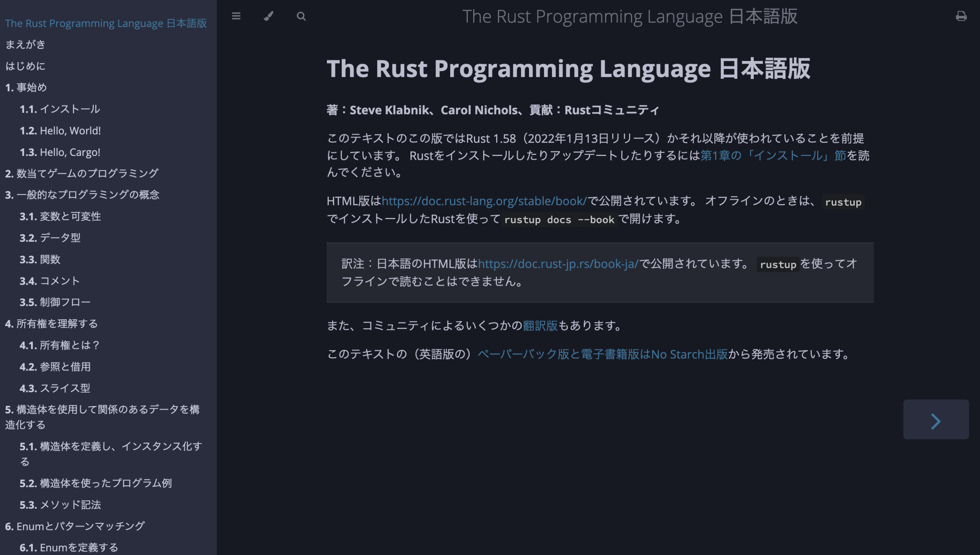The image size is (980, 555).
Task: Open section 5.1. 構造体を定義し、インスタンス化する
Action: coord(111,454)
